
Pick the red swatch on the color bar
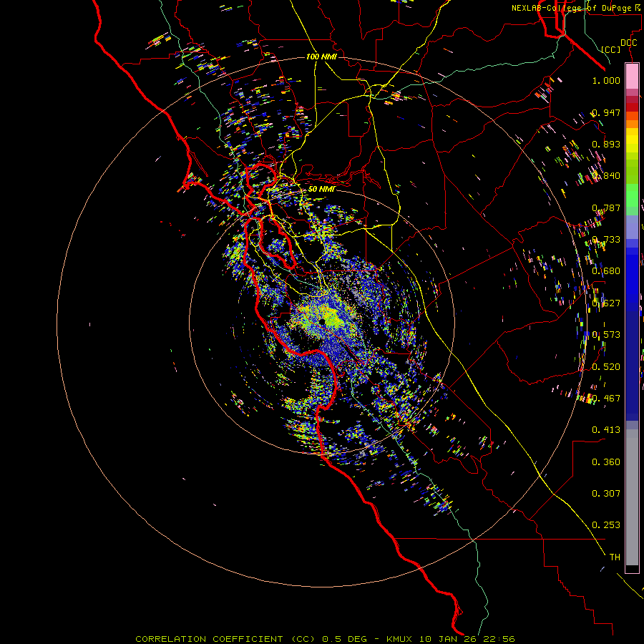(x=632, y=107)
